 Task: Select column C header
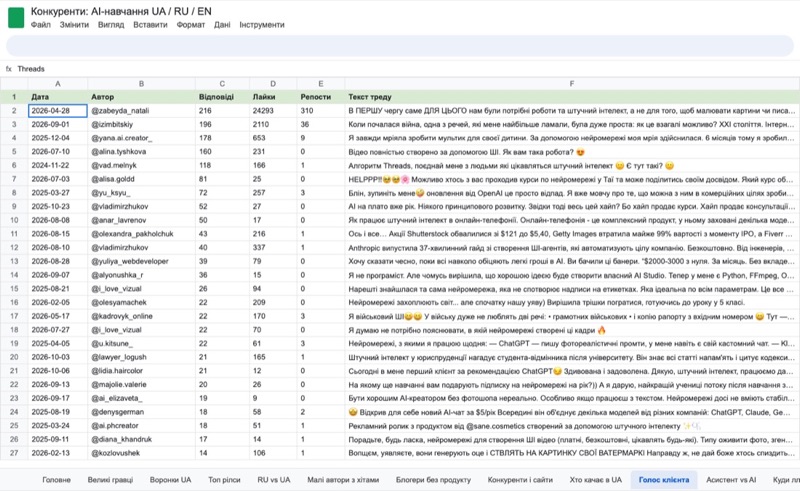pos(222,84)
